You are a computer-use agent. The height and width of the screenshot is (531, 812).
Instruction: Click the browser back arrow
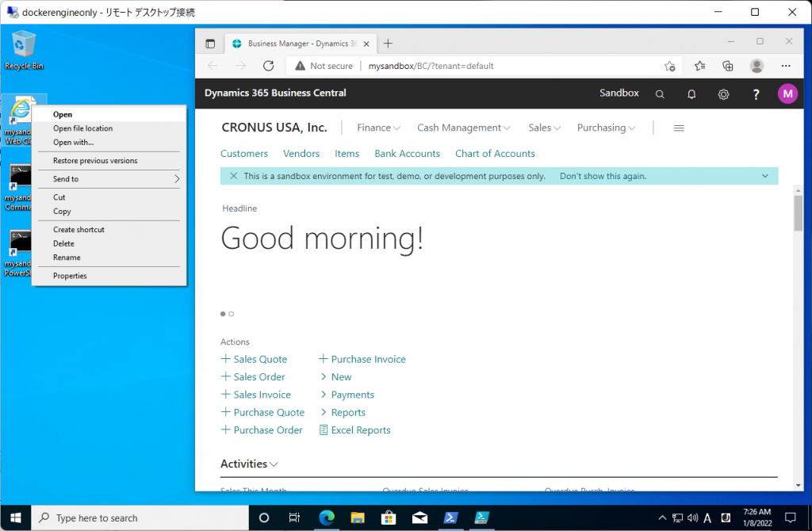point(213,66)
